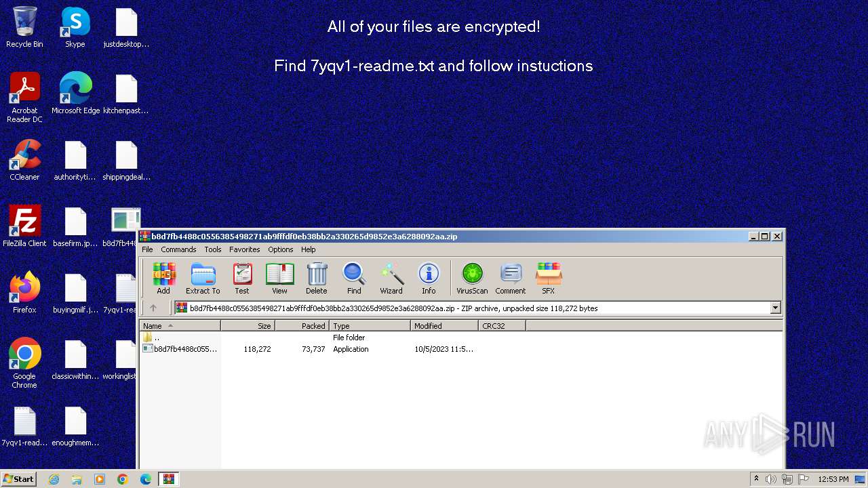Open the View toolbar icon
This screenshot has height=488, width=868.
[x=279, y=279]
